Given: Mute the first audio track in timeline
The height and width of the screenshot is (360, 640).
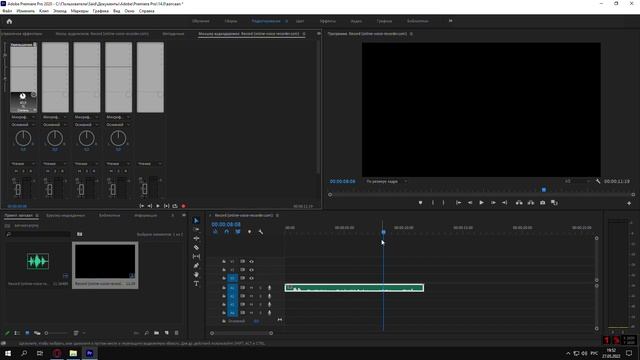Looking at the screenshot, I should (x=251, y=288).
